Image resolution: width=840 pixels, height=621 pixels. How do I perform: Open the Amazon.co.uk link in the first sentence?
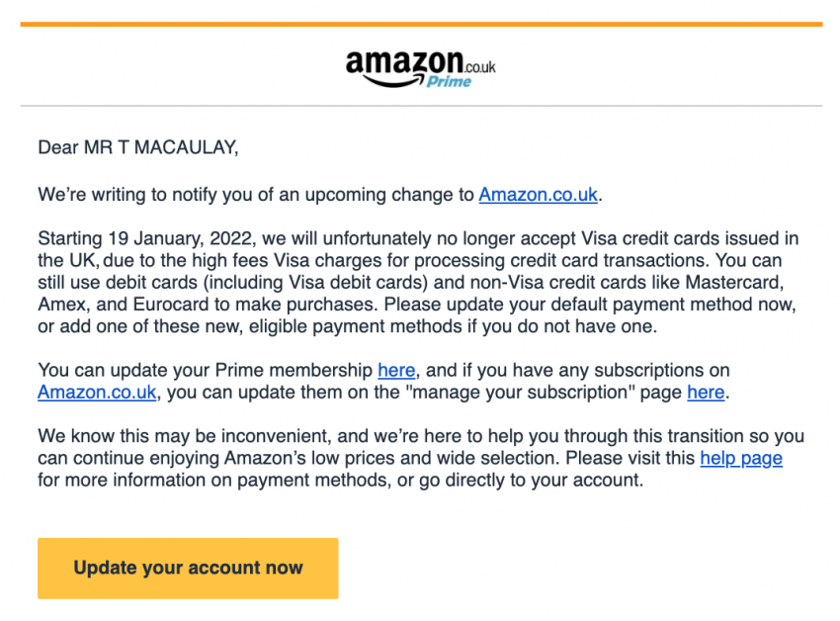[538, 195]
